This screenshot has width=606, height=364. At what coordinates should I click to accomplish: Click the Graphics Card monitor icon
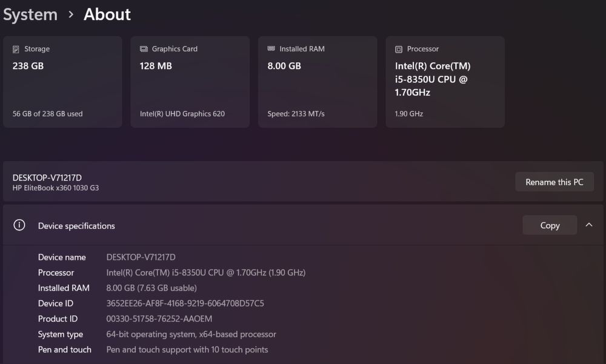click(144, 49)
